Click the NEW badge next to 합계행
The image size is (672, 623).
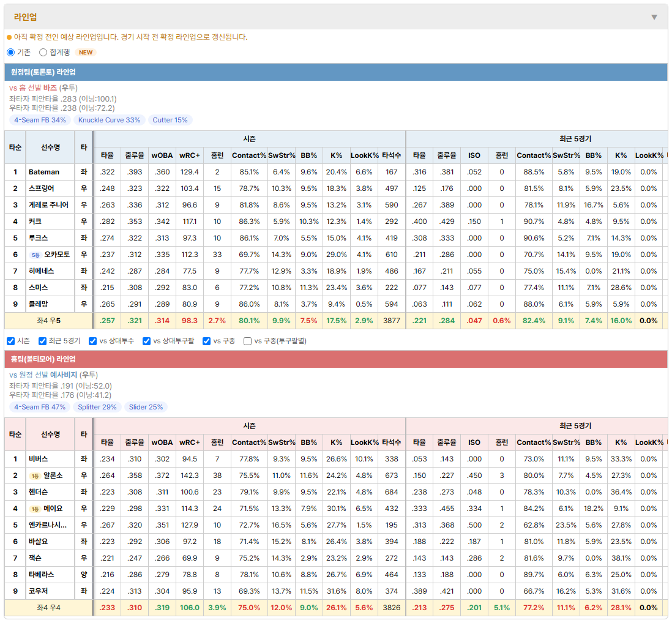click(x=86, y=52)
